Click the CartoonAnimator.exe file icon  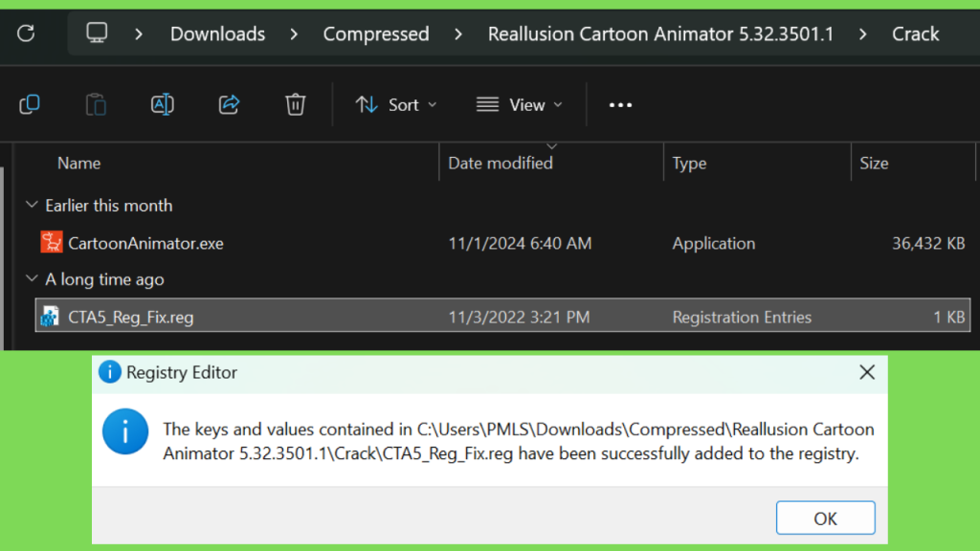(52, 242)
